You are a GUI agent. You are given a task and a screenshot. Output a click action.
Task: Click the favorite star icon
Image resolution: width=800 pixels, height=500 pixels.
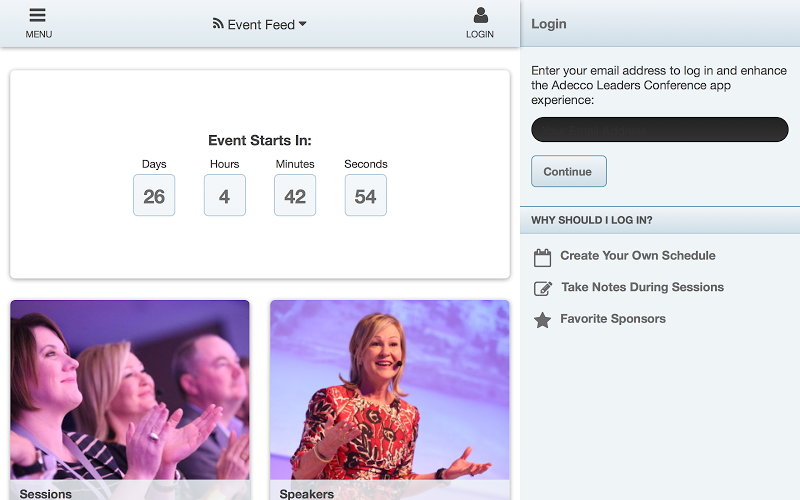(542, 320)
